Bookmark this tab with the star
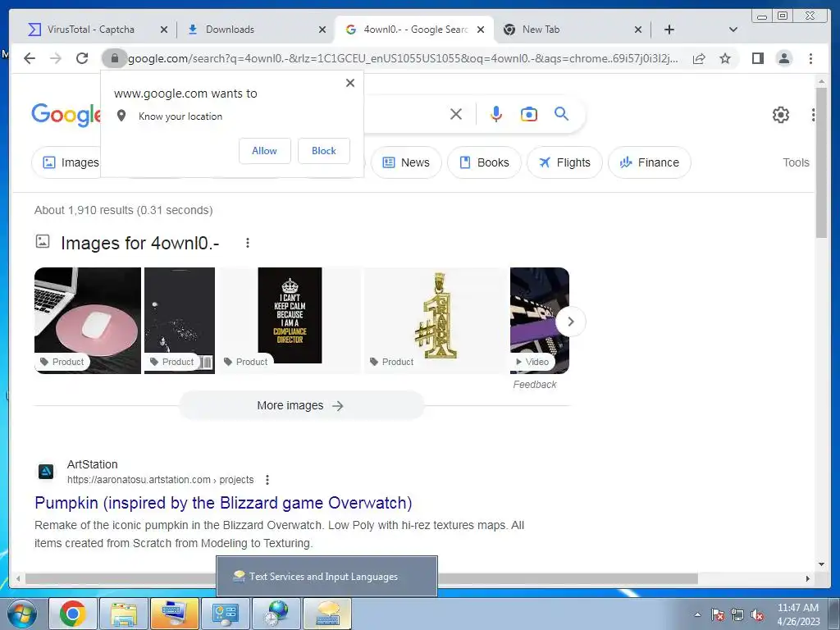840x630 pixels. tap(725, 58)
